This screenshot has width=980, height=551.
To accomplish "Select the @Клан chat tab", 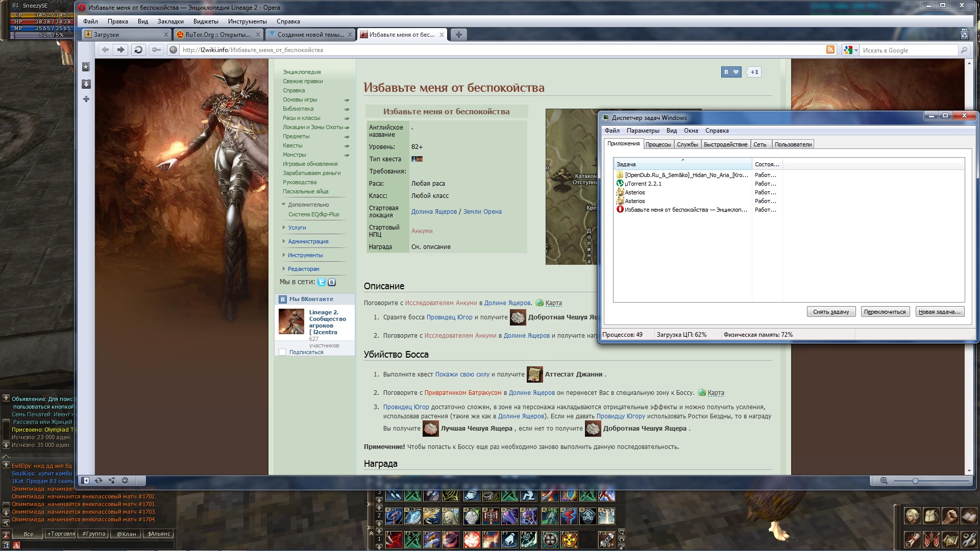I will pos(126,534).
